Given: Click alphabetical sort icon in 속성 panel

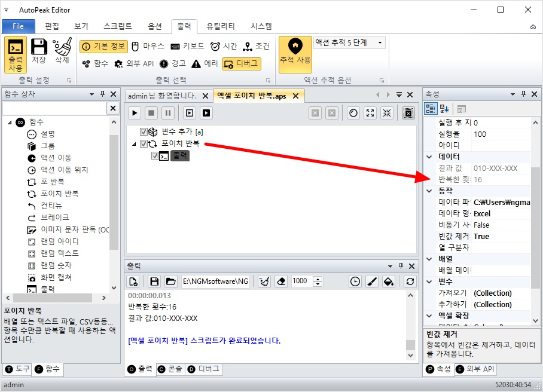Looking at the screenshot, I should [x=444, y=109].
